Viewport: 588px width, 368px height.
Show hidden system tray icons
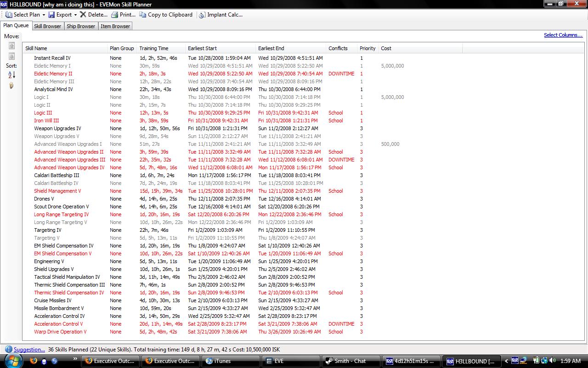click(x=507, y=361)
